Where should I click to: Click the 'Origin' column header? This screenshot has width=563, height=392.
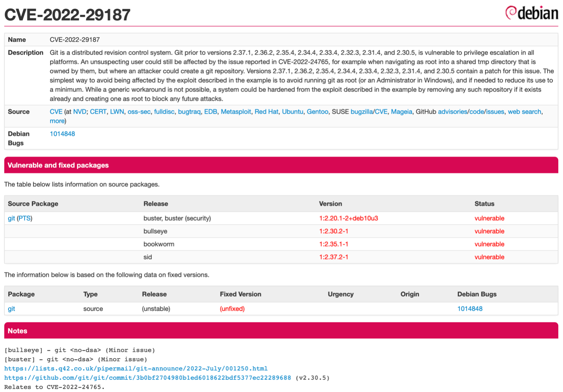click(410, 294)
